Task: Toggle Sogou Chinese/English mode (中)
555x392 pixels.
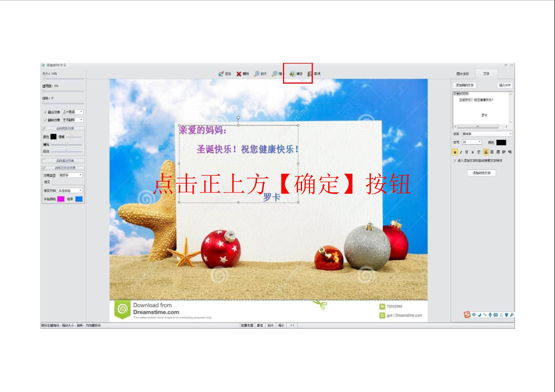Action: (474, 315)
